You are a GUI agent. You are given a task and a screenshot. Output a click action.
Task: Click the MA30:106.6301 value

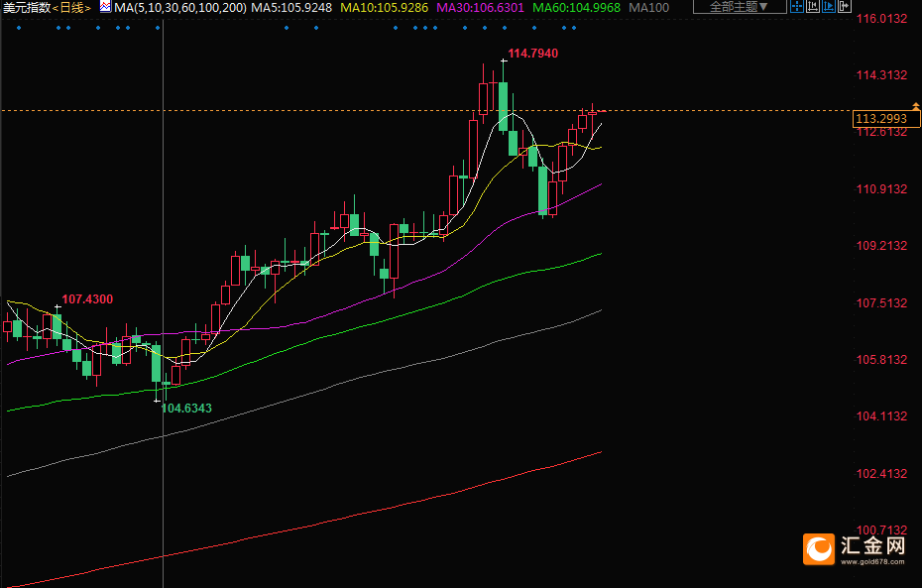coord(480,8)
